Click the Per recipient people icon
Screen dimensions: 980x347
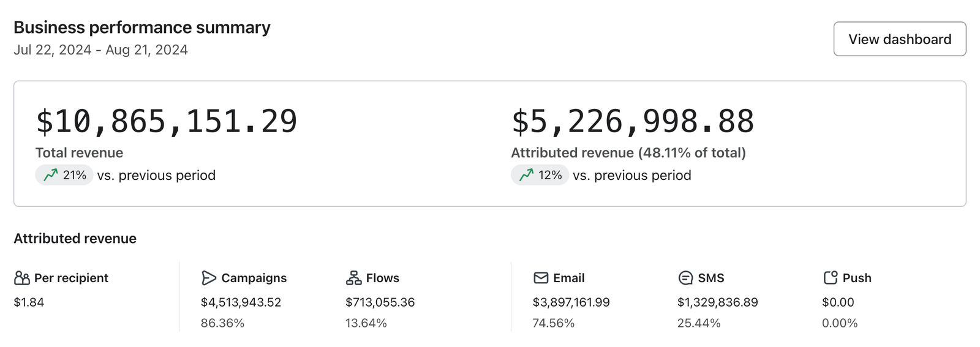click(x=22, y=278)
